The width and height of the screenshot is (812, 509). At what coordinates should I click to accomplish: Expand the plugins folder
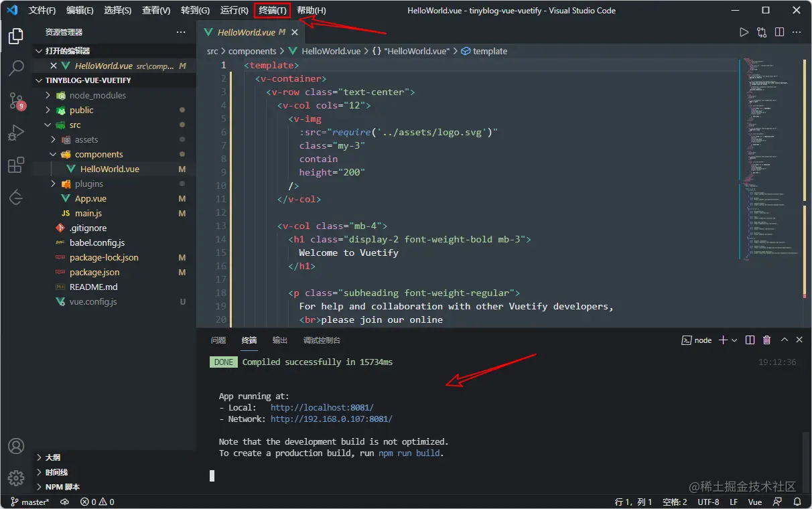[53, 184]
